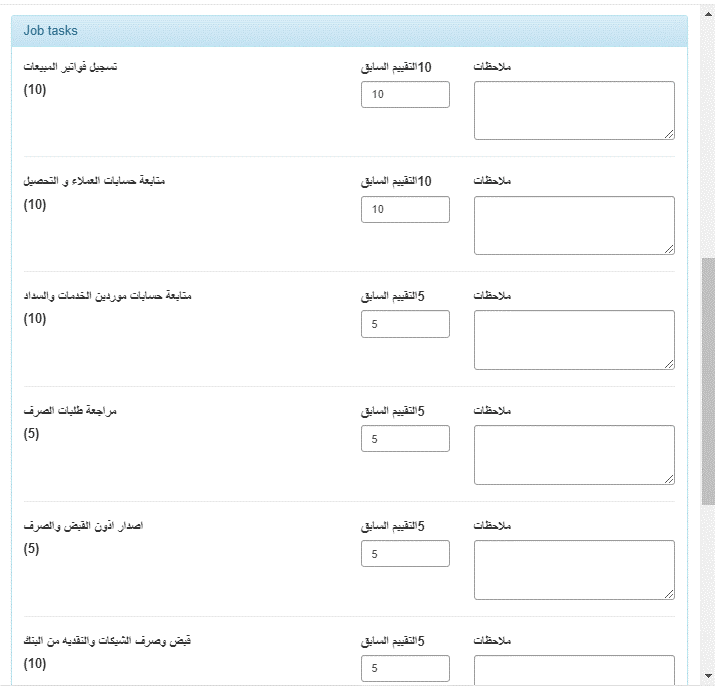Click resize handle of third notes textarea
The width and height of the screenshot is (715, 695).
click(x=669, y=364)
